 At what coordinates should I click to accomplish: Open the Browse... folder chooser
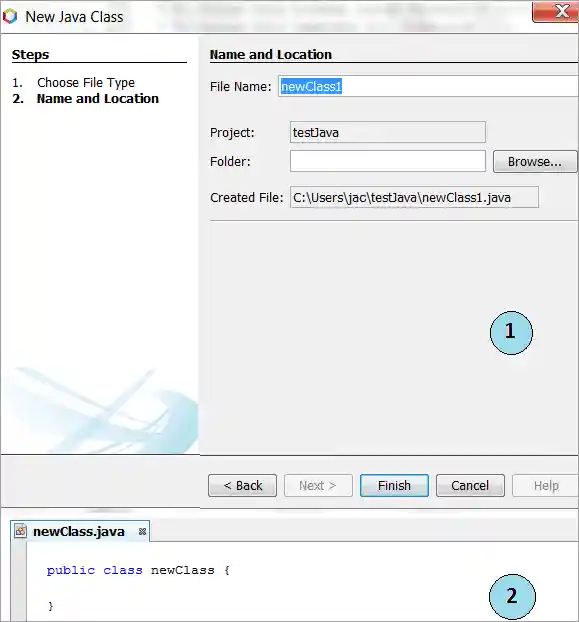click(535, 161)
